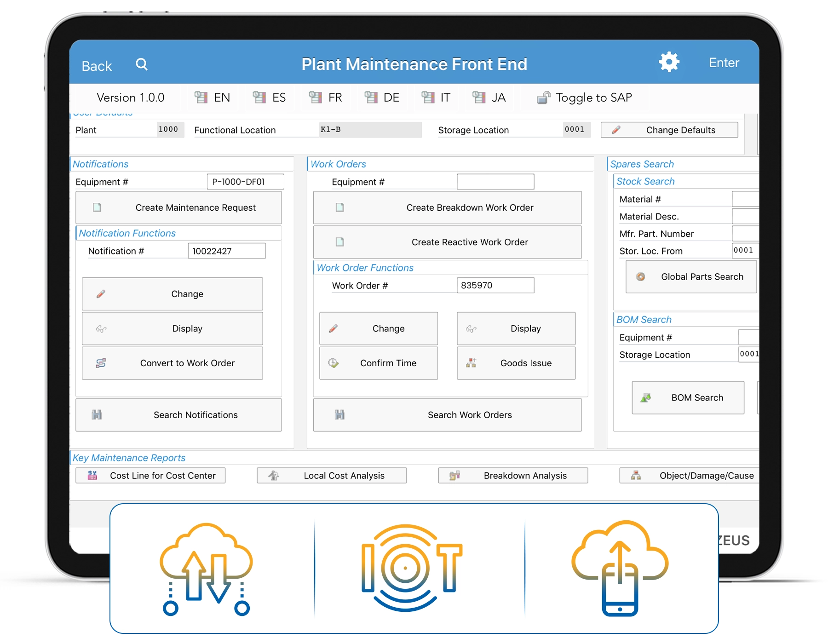Click Material # input field
Image resolution: width=828 pixels, height=644 pixels.
pos(746,199)
